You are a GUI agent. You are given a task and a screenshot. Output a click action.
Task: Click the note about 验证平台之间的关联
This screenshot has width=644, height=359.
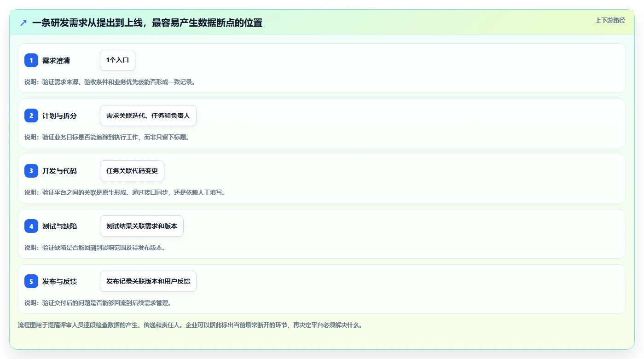click(125, 192)
